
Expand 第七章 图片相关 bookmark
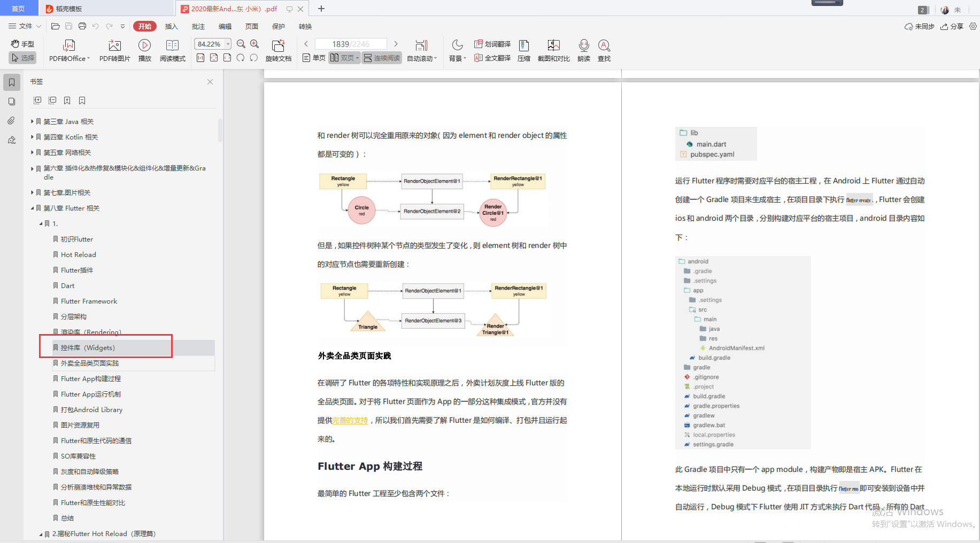(x=32, y=192)
